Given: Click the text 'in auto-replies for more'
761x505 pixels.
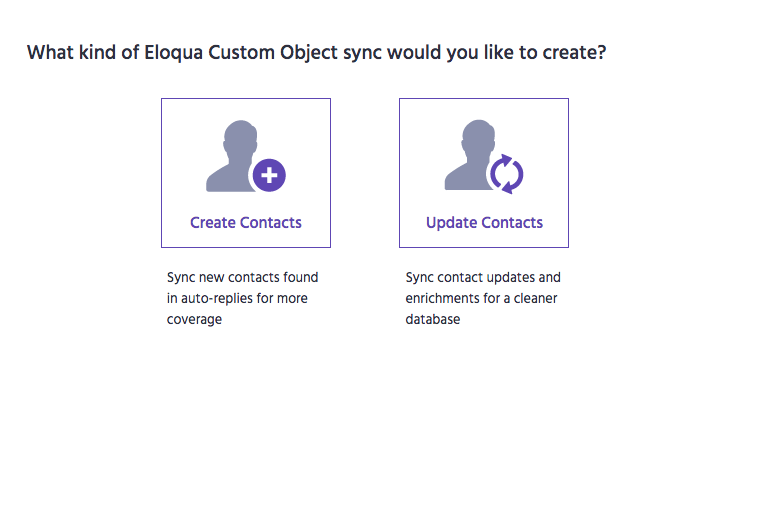Looking at the screenshot, I should 237,298.
